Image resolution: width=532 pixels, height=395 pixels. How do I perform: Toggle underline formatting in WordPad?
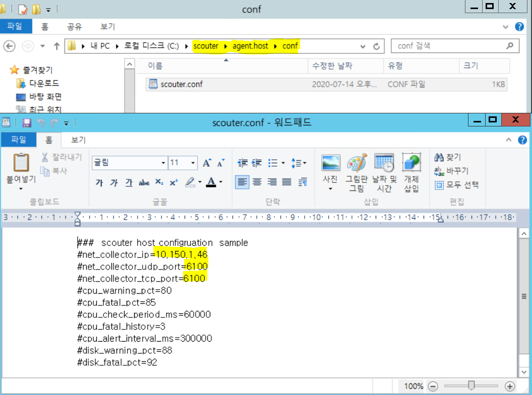[x=129, y=182]
